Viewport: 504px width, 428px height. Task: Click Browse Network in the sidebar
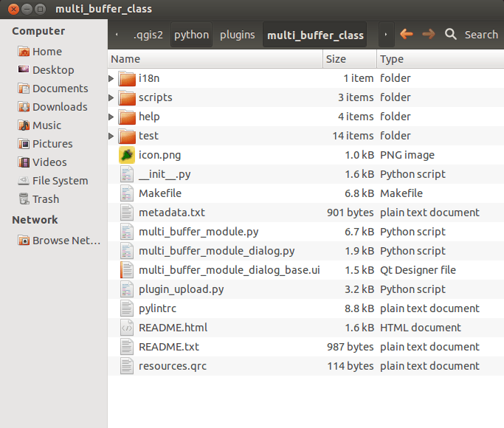[59, 241]
